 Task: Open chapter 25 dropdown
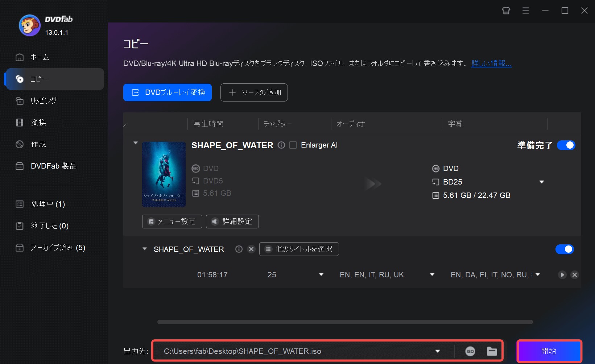coord(321,275)
